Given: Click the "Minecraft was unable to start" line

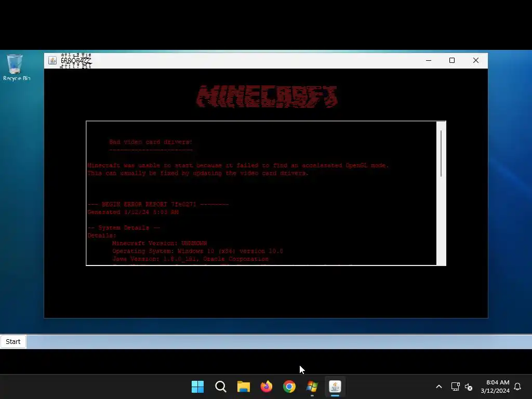Looking at the screenshot, I should [x=238, y=165].
